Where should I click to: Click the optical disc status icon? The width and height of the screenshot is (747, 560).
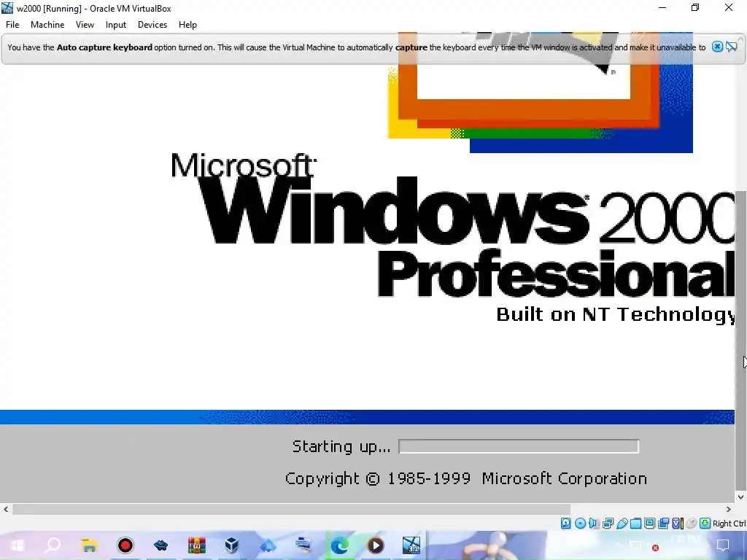pos(580,524)
